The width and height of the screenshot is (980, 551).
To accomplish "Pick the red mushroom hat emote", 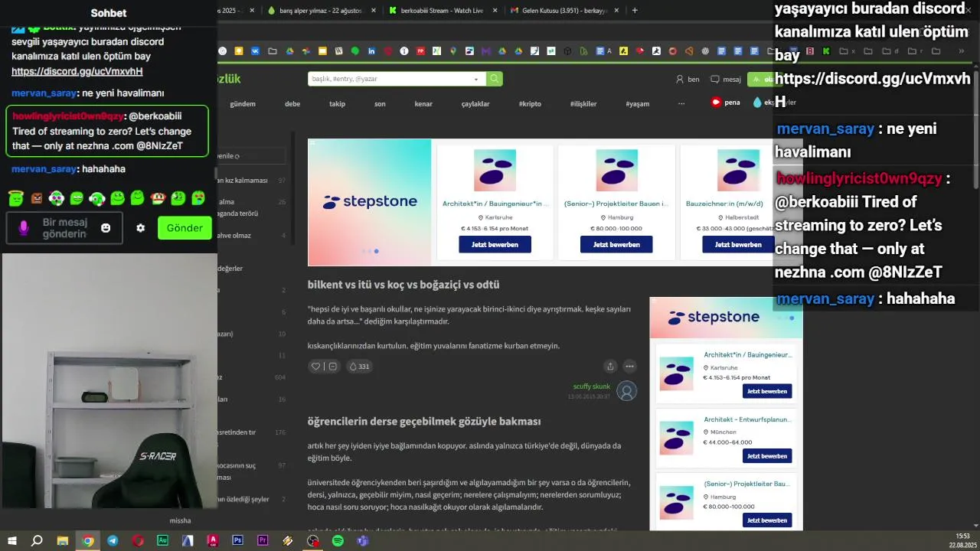I will [x=157, y=198].
